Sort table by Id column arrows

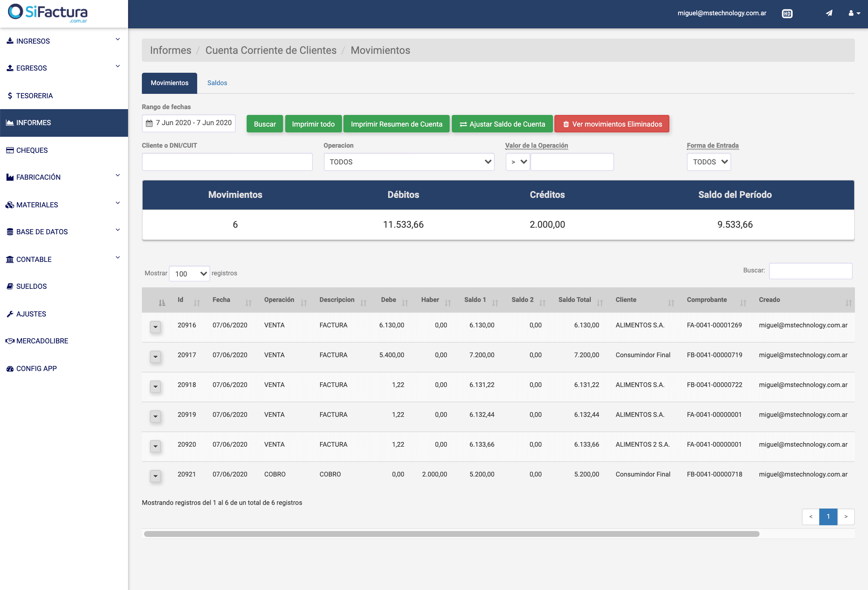pyautogui.click(x=197, y=303)
